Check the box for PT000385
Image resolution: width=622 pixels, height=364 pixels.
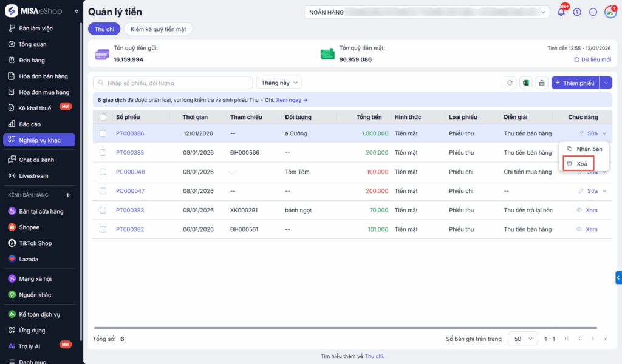click(103, 153)
